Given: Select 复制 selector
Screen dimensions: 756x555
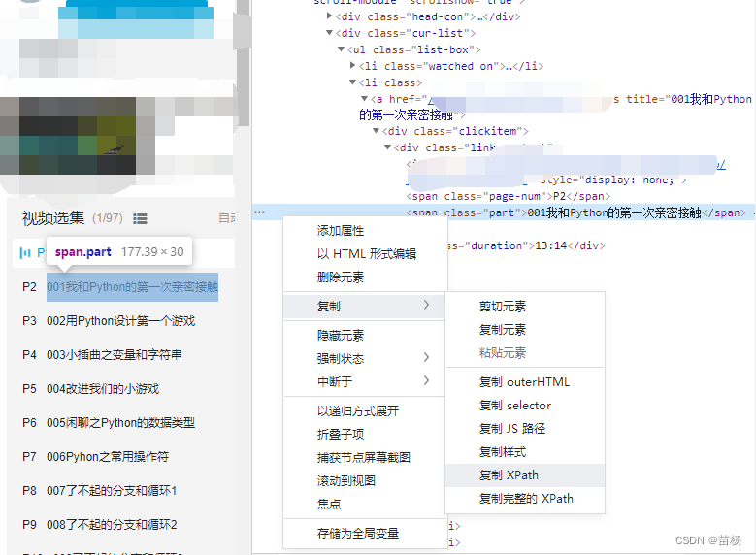Looking at the screenshot, I should coord(525,405).
